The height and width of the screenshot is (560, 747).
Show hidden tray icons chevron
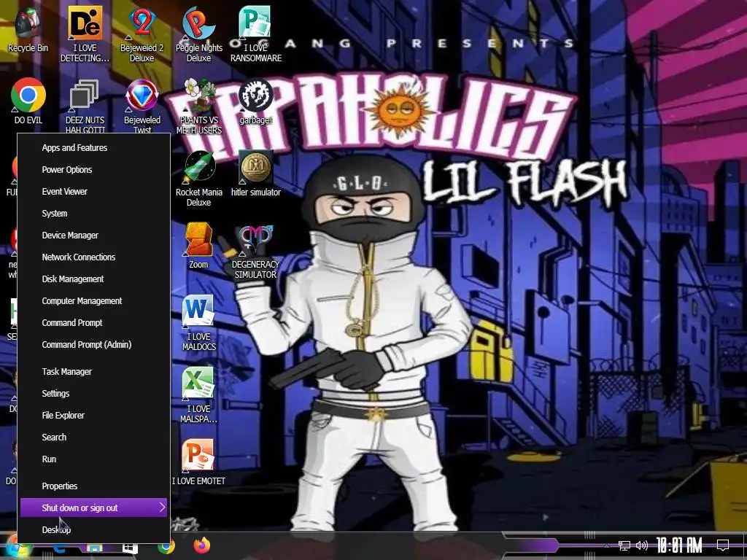pyautogui.click(x=607, y=545)
